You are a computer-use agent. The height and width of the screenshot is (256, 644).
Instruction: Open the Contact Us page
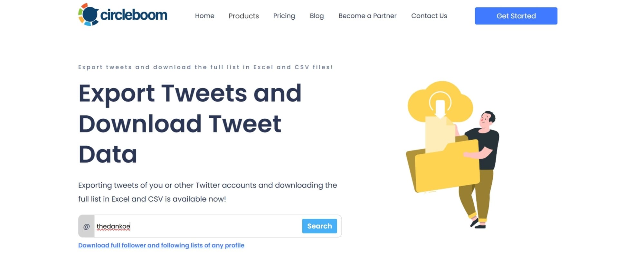point(429,16)
